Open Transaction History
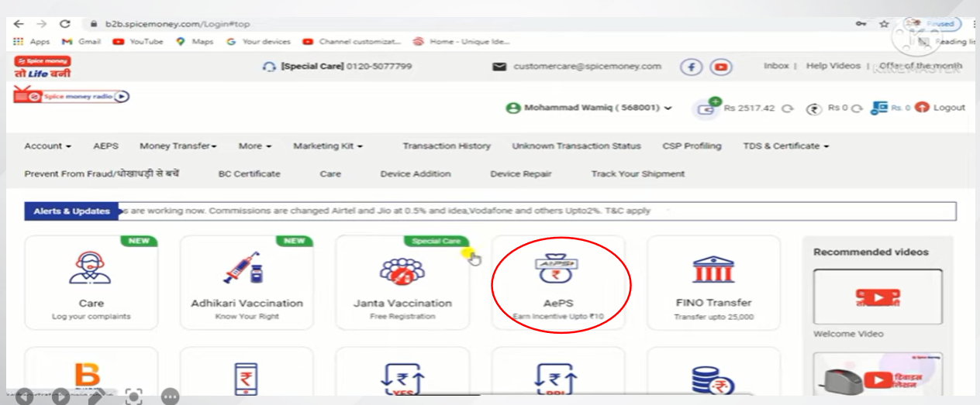 pyautogui.click(x=447, y=146)
